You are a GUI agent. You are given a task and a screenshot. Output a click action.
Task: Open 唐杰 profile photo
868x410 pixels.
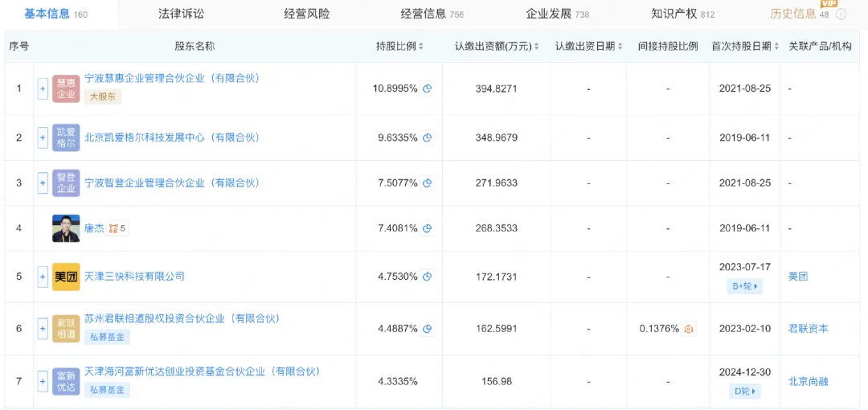[x=66, y=228]
